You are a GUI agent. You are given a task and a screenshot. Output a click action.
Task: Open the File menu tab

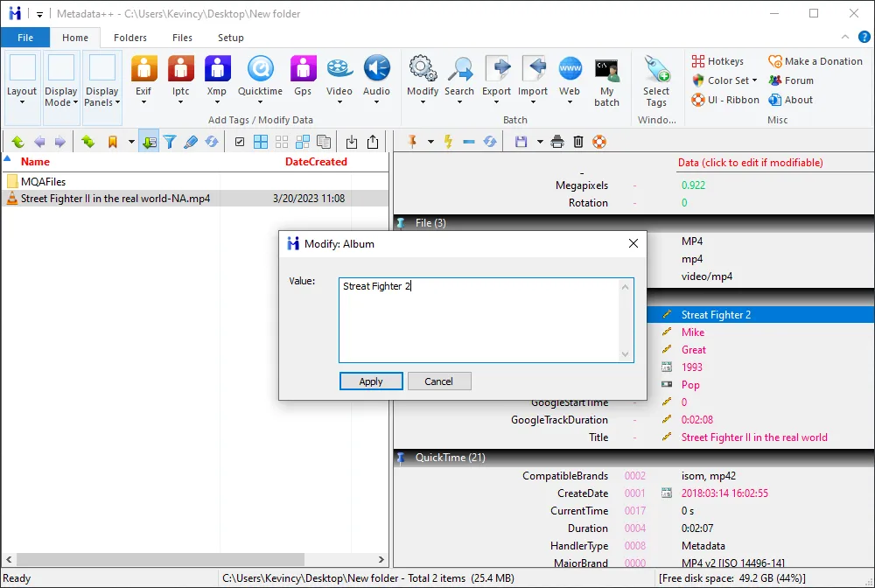(25, 38)
